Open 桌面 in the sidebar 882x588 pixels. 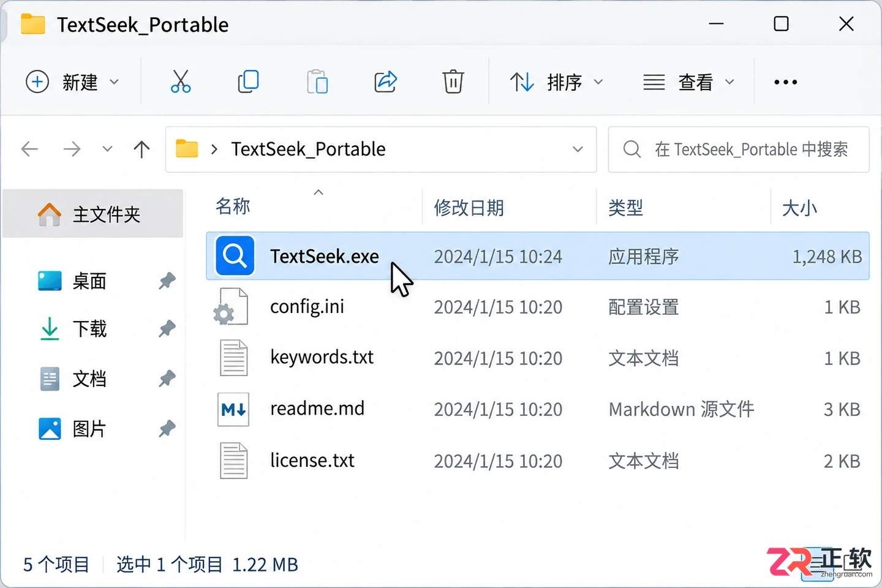point(89,281)
